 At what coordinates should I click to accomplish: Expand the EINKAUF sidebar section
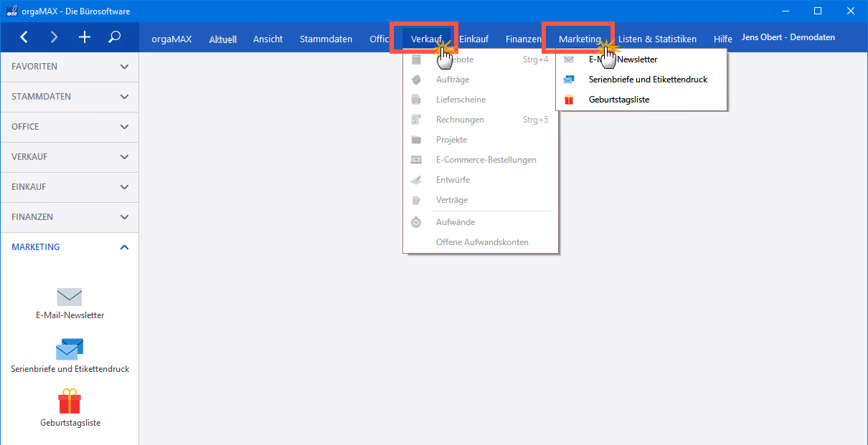(70, 187)
